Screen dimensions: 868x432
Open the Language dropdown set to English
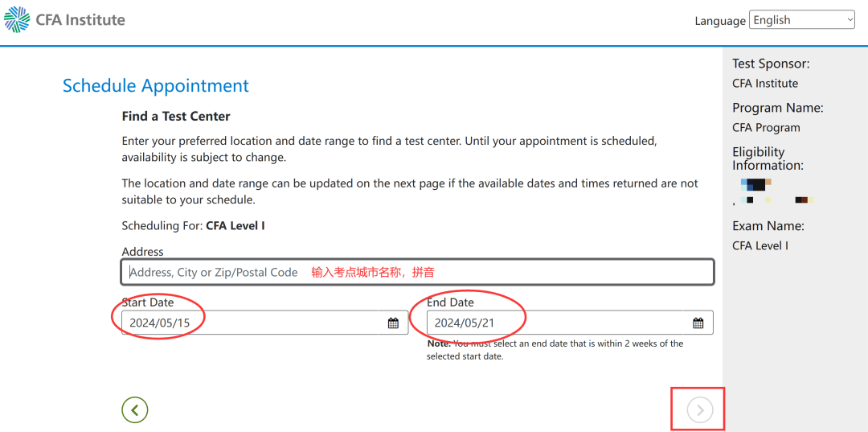(x=800, y=20)
